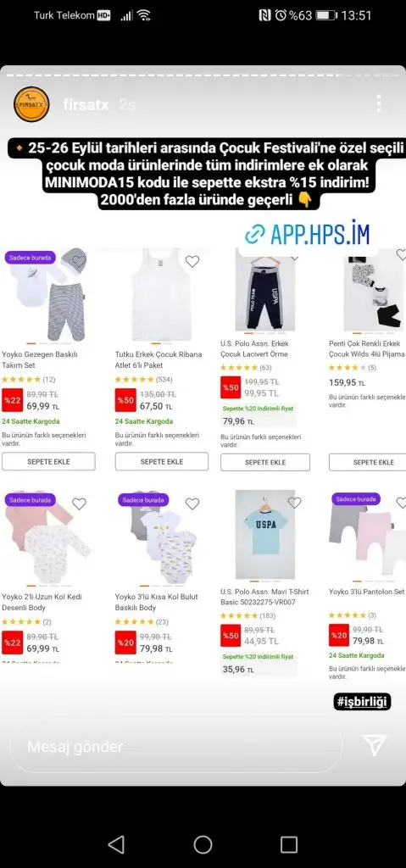Open the three-dot story options menu
The width and height of the screenshot is (406, 868).
(x=378, y=103)
